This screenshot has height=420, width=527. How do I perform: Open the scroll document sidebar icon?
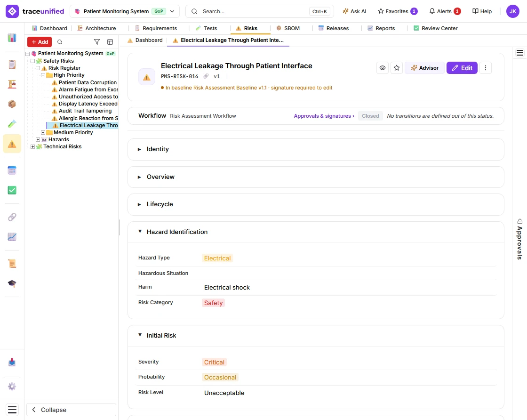pyautogui.click(x=12, y=264)
